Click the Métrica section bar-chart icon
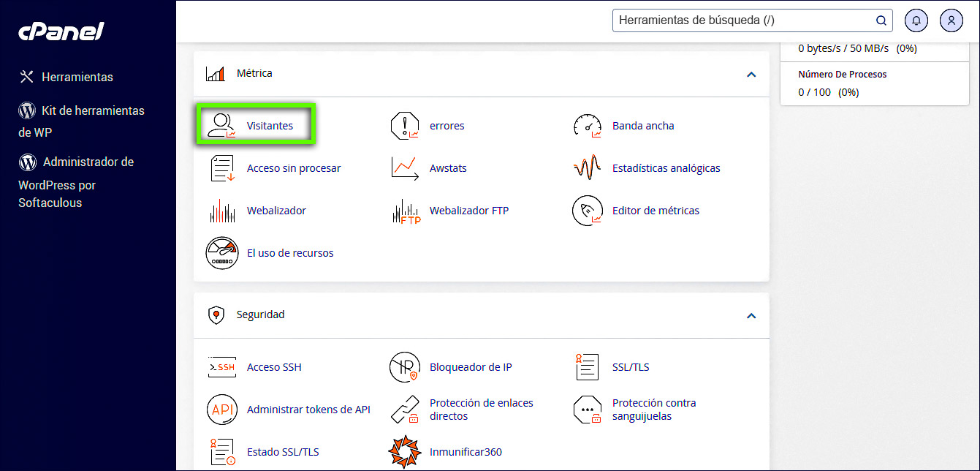The image size is (980, 471). pyautogui.click(x=216, y=73)
